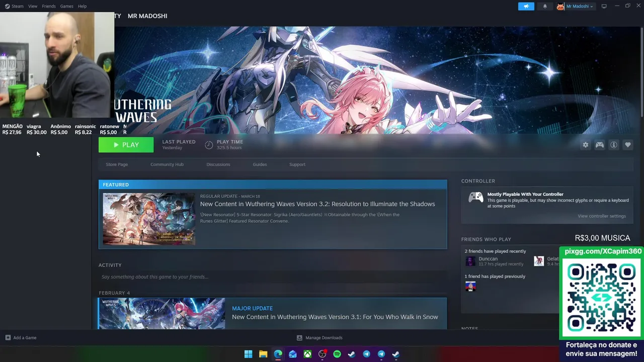
Task: Open the Version 3.1 major update thumbnail
Action: 162,314
